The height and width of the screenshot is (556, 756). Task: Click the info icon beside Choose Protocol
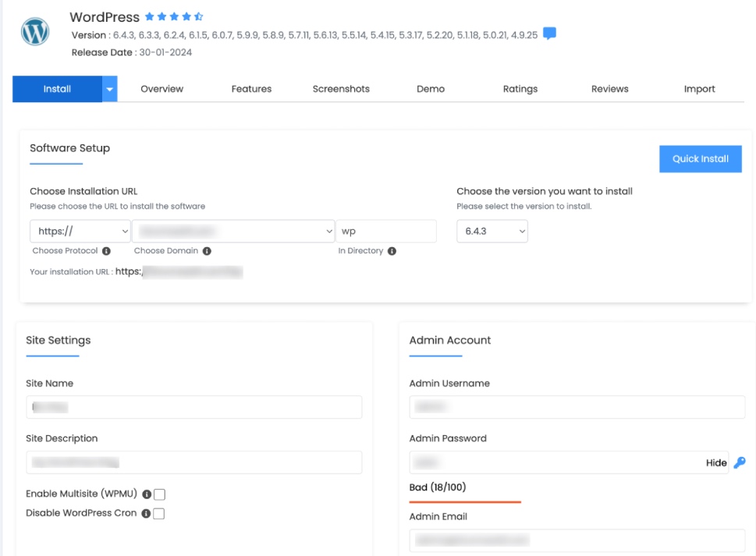click(106, 251)
